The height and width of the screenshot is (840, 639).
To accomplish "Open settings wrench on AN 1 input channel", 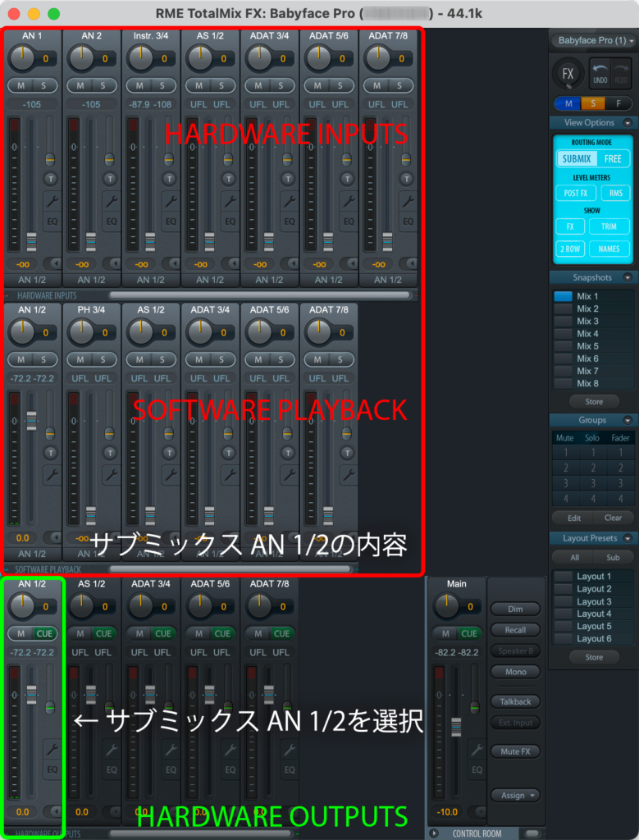I will [x=52, y=202].
